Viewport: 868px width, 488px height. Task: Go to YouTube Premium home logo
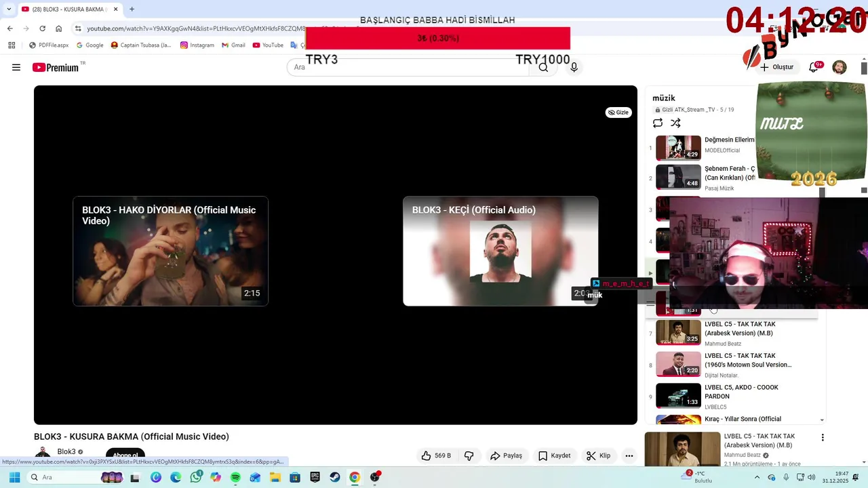(56, 67)
